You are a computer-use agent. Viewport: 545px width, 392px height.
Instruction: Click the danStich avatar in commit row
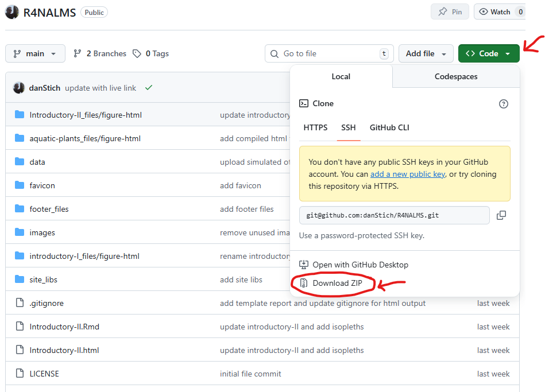(19, 88)
